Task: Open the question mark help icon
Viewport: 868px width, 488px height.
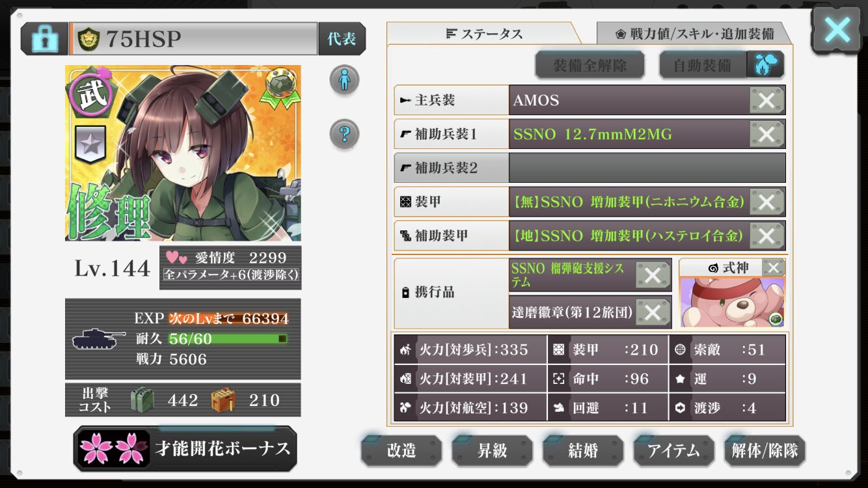Action: [x=345, y=135]
